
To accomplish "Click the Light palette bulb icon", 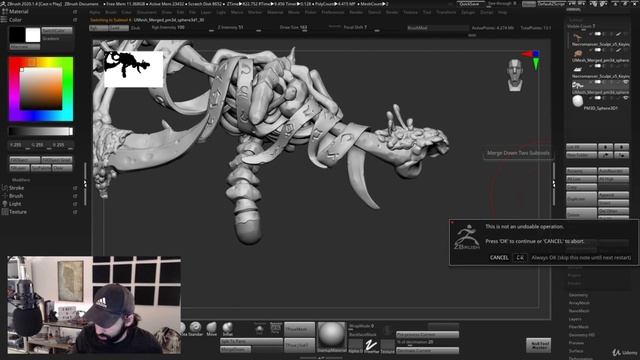I will 5,204.
